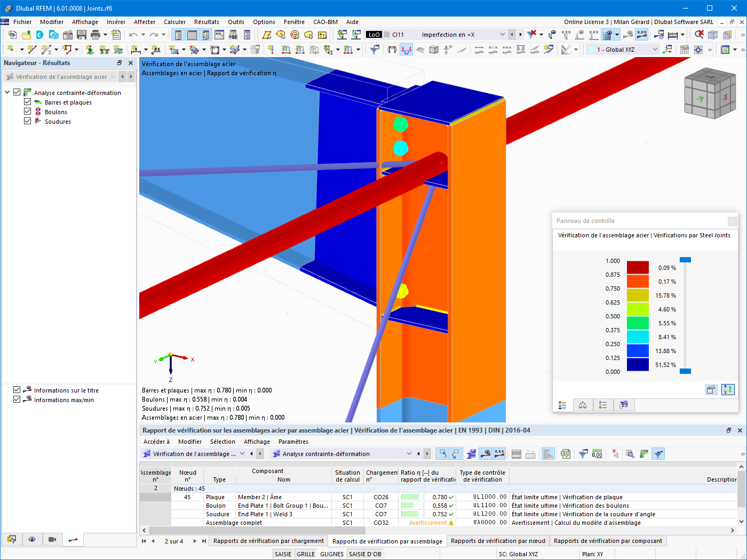The image size is (747, 560).
Task: Click next table page arrow beside 2 sur 4
Action: [195, 541]
